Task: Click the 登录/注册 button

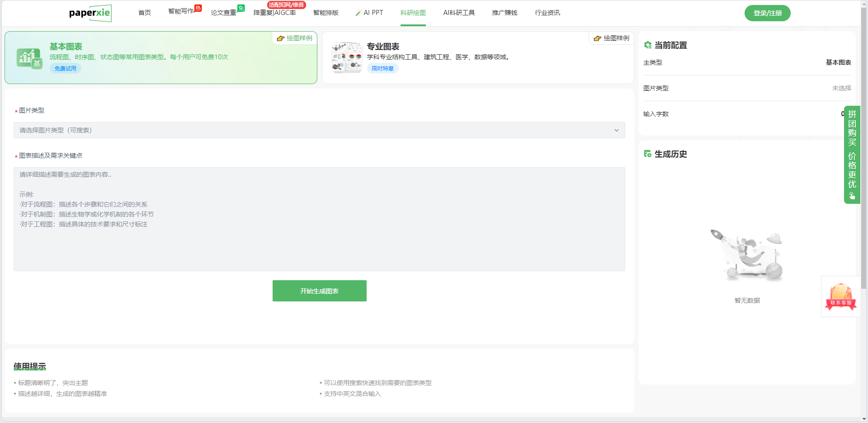Action: coord(767,13)
